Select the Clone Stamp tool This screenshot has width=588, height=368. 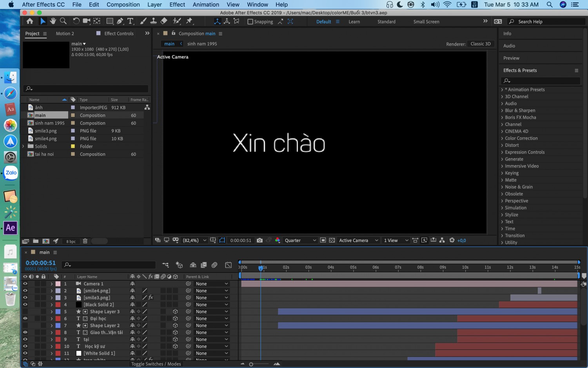coord(154,21)
